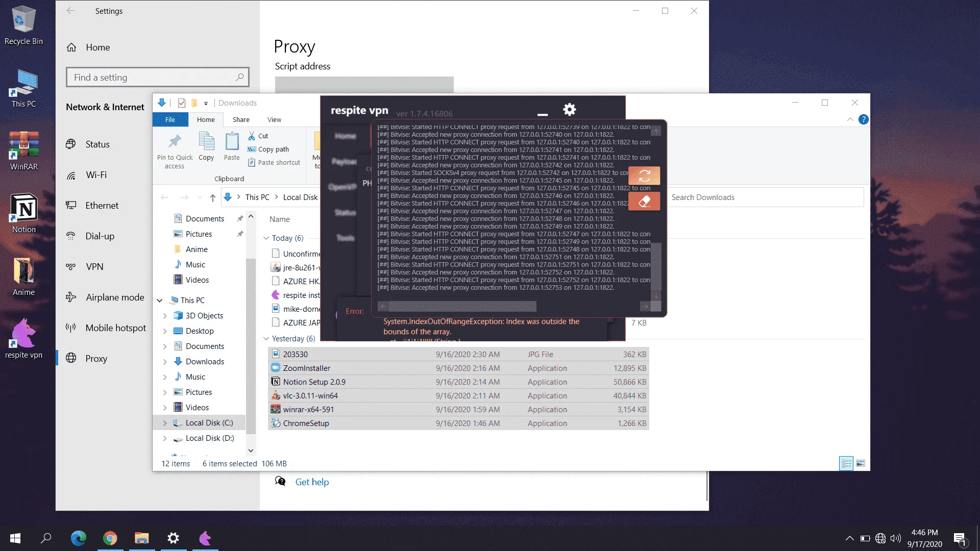Open taskbar search magnifier
Viewport: 980px width, 551px height.
coord(46,538)
